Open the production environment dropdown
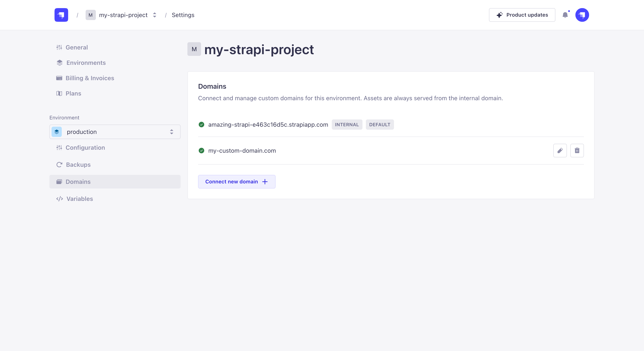The image size is (644, 351). pyautogui.click(x=115, y=132)
